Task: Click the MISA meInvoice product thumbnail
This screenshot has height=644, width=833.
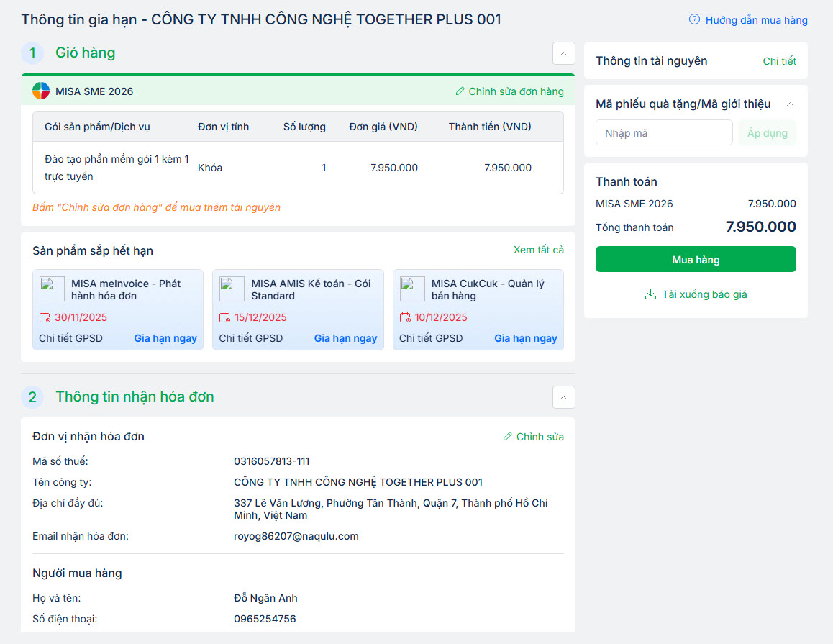Action: pyautogui.click(x=52, y=289)
